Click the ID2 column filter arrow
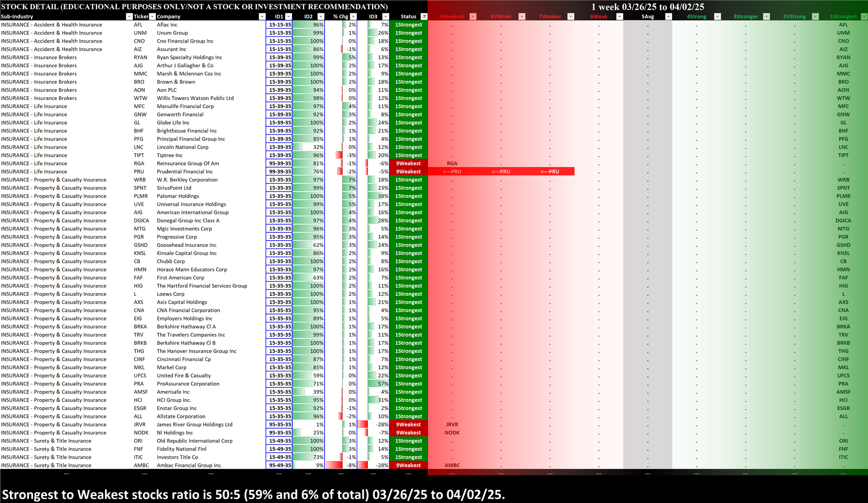 coord(320,17)
